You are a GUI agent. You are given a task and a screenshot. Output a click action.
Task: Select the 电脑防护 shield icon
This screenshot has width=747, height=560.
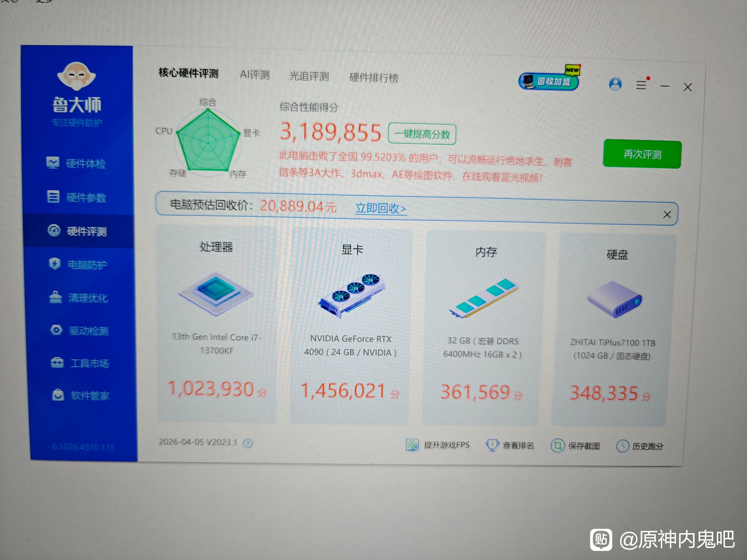55,263
